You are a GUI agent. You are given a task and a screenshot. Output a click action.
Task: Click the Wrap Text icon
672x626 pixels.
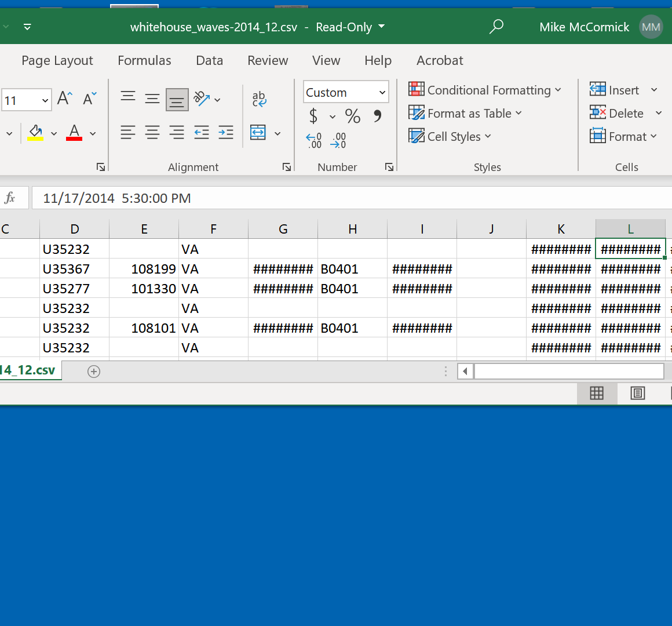pyautogui.click(x=259, y=99)
